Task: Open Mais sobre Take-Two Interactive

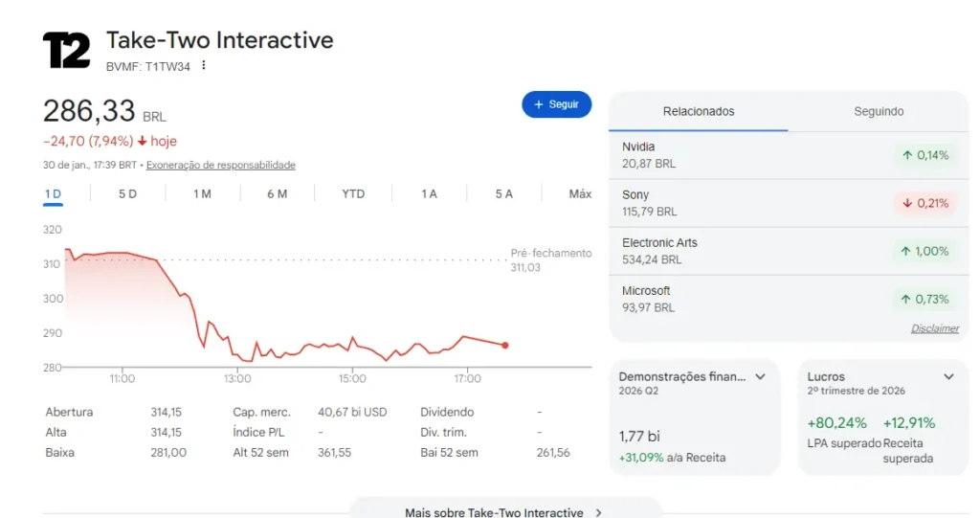Action: (x=505, y=510)
